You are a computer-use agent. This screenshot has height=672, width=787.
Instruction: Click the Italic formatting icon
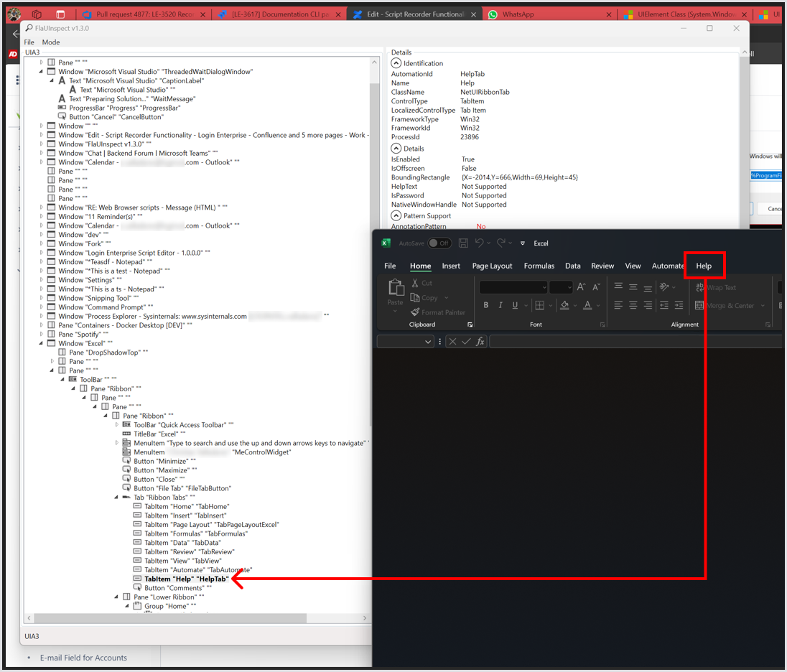tap(500, 305)
